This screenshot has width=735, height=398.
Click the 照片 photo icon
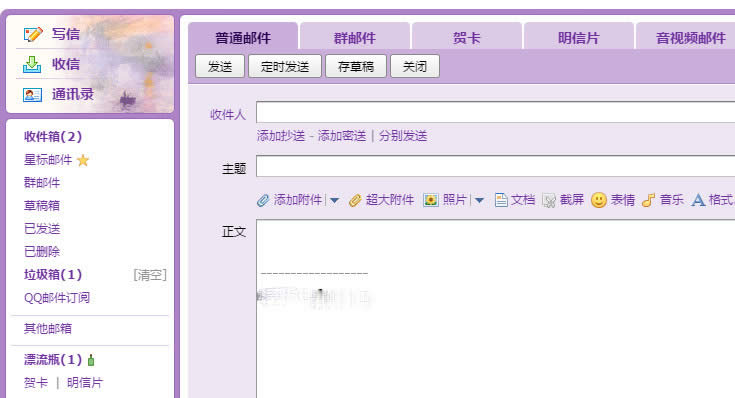430,201
